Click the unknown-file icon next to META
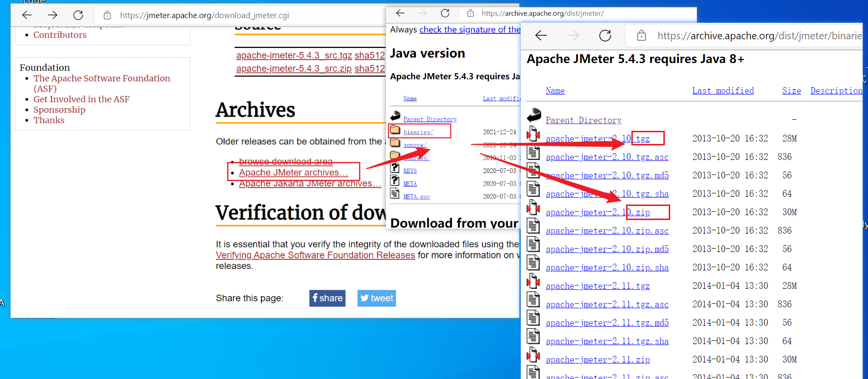This screenshot has height=379, width=868. [395, 181]
